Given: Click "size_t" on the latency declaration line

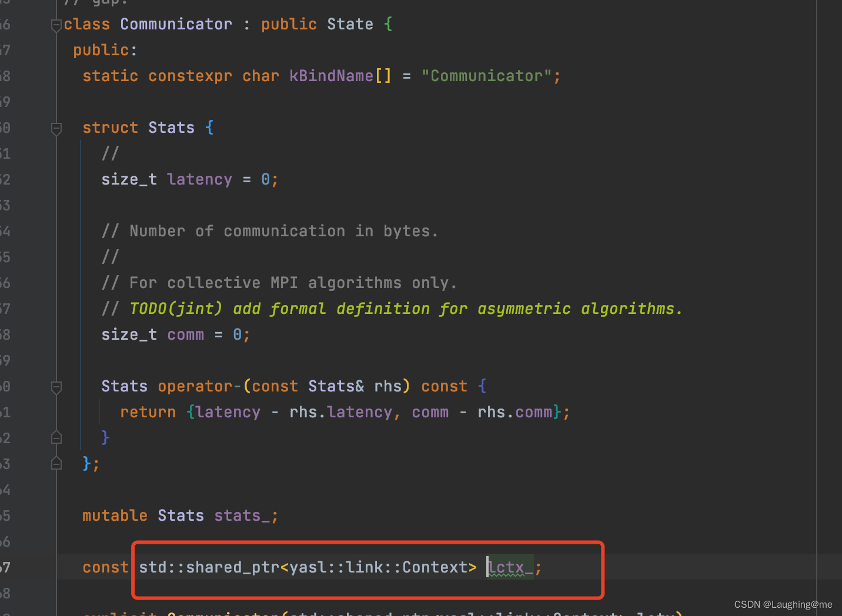Looking at the screenshot, I should pos(129,179).
